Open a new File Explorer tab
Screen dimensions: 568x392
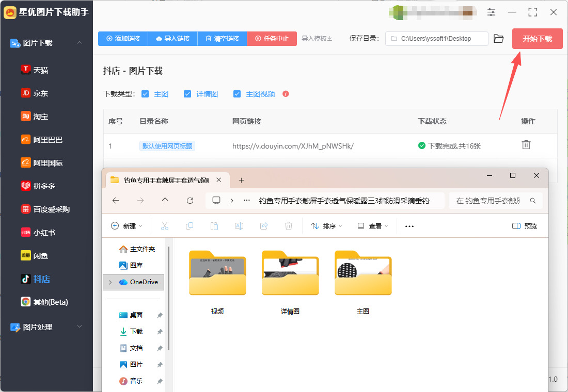[x=241, y=180]
